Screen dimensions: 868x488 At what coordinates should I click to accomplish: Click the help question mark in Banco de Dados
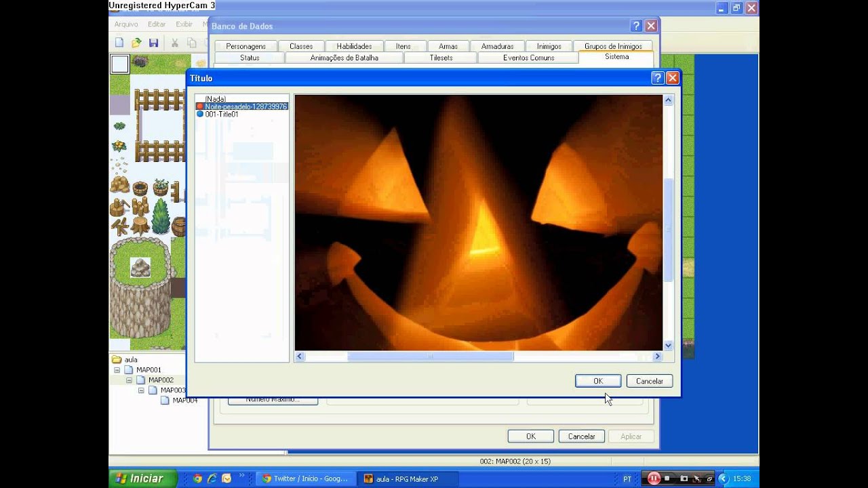[636, 26]
